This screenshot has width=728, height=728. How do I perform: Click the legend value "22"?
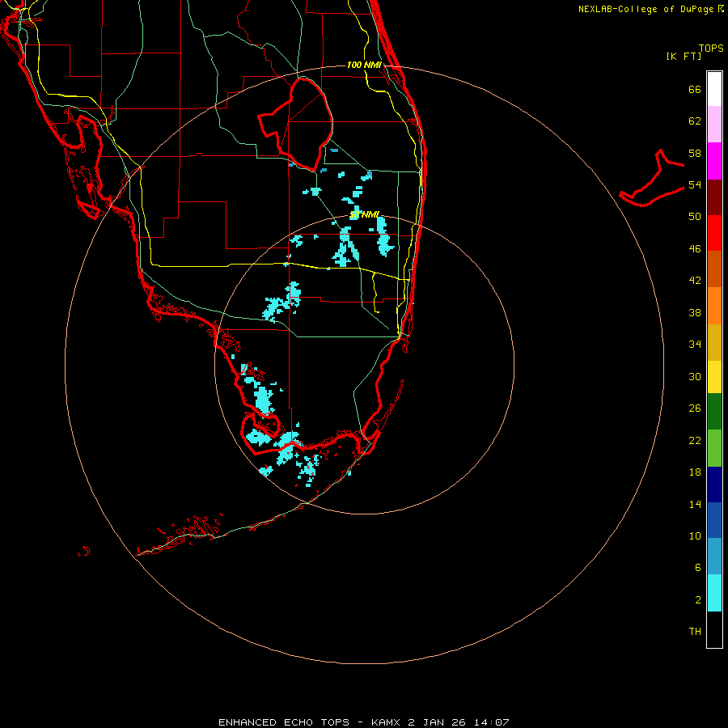[x=695, y=440]
